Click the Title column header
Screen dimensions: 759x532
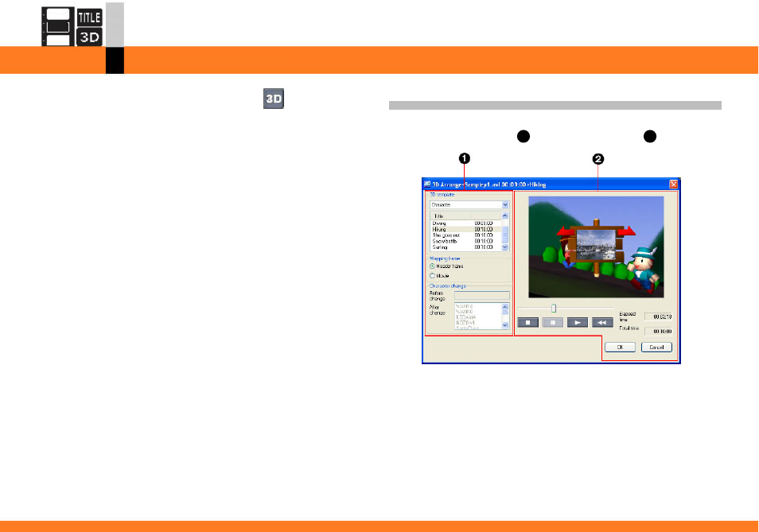pyautogui.click(x=450, y=216)
